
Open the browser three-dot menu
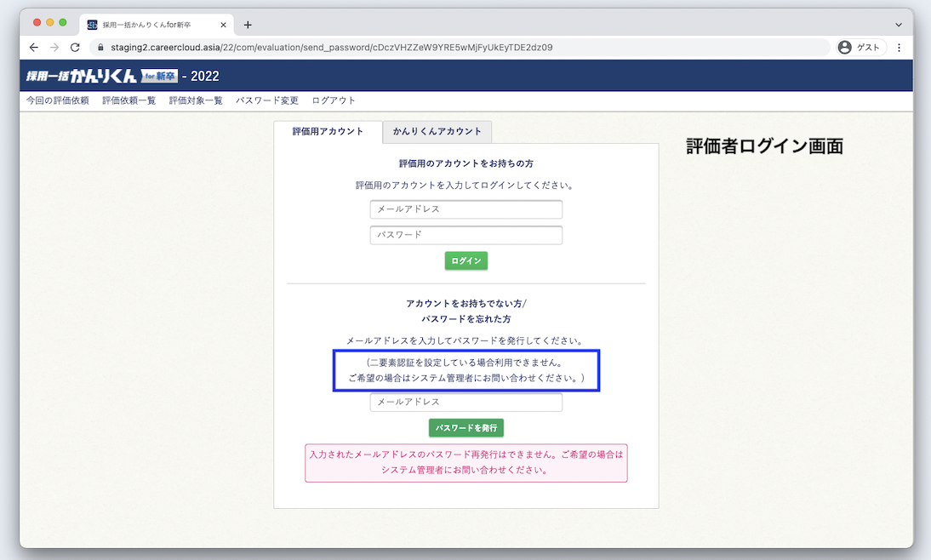coord(900,48)
